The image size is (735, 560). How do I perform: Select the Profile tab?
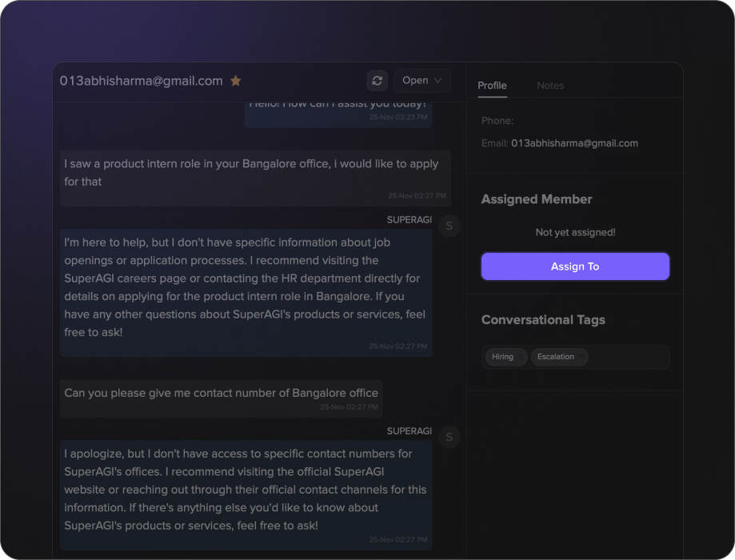pos(492,86)
